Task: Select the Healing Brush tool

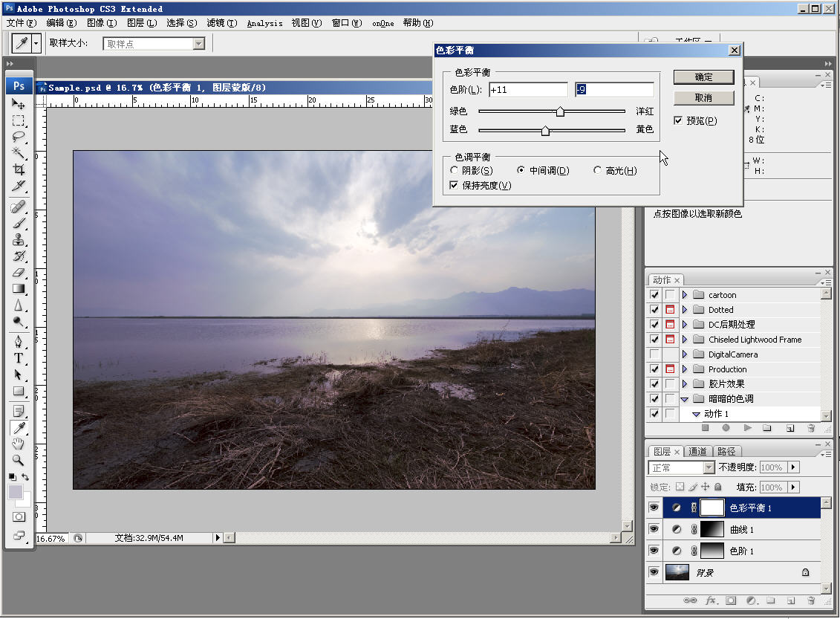Action: coord(19,207)
